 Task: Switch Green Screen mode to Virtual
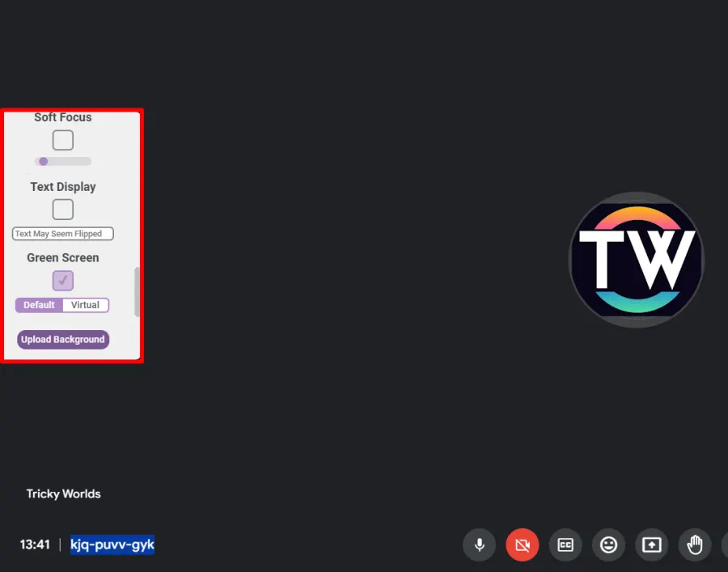coord(85,305)
